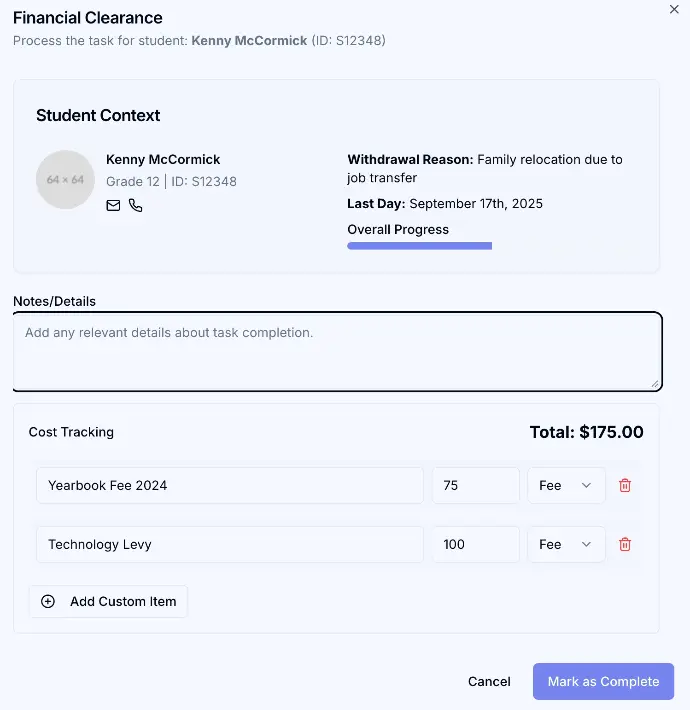Select the amount field showing 100

[475, 545]
